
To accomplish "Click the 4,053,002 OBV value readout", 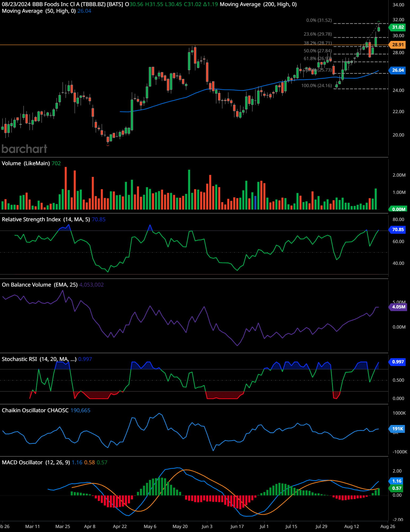I will click(x=91, y=285).
